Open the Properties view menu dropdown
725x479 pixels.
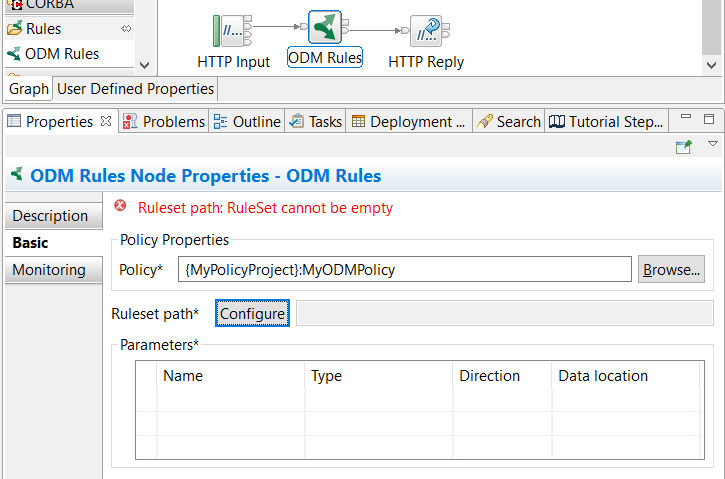point(713,144)
